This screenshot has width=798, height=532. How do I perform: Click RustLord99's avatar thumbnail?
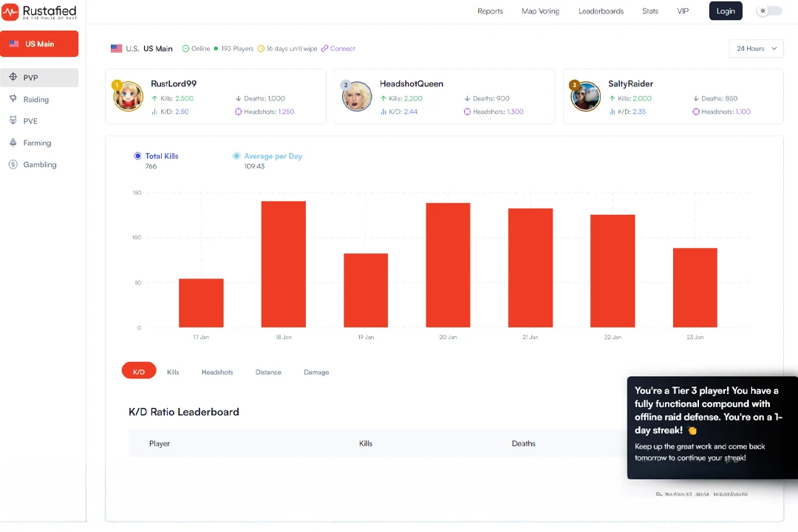point(128,96)
